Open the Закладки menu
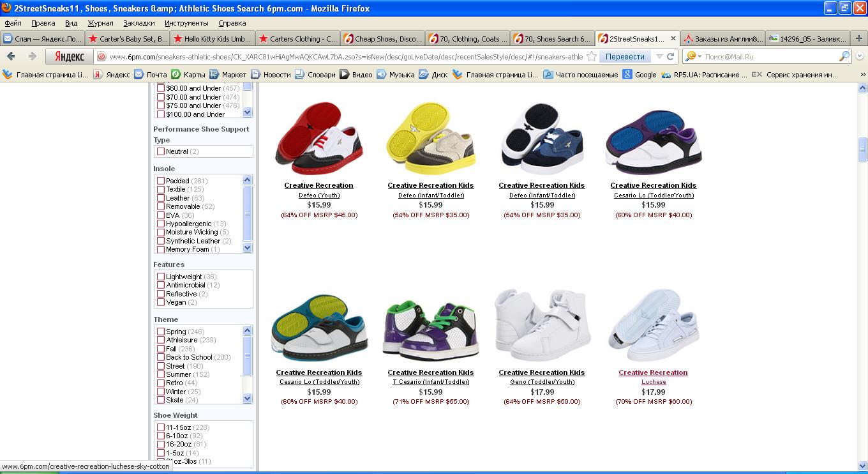Screen dimensions: 868x474 (x=139, y=23)
